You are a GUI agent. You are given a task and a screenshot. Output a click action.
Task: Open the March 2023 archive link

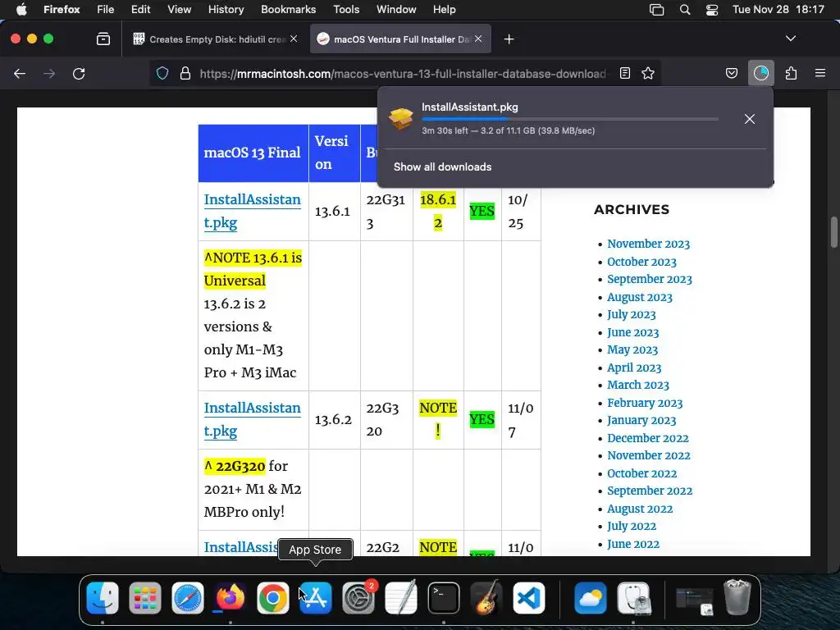(x=638, y=386)
